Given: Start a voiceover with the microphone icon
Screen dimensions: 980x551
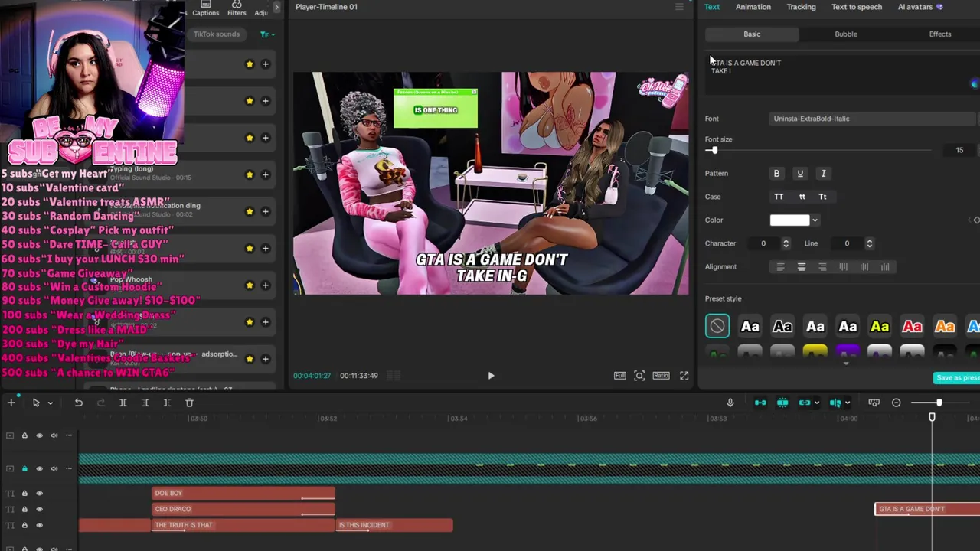Looking at the screenshot, I should (x=730, y=403).
